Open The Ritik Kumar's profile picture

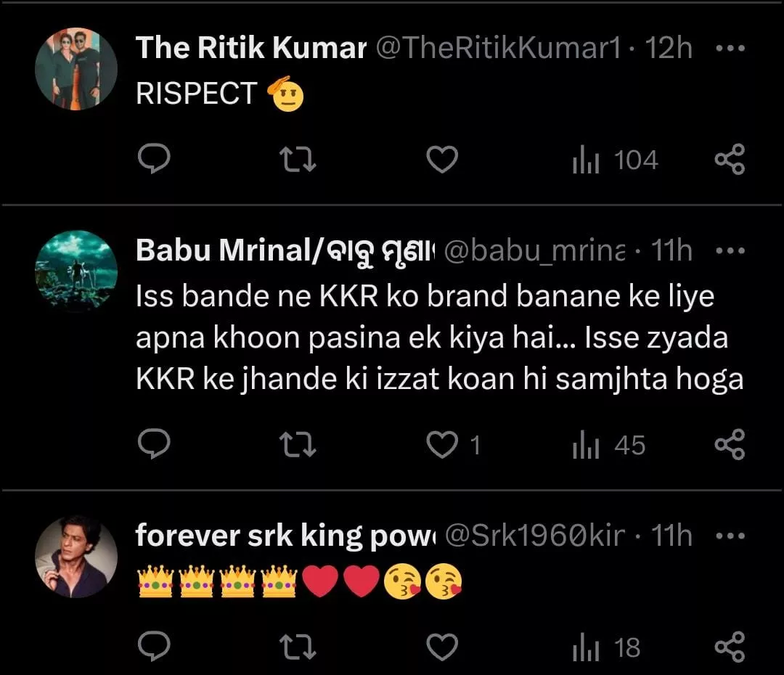(76, 69)
